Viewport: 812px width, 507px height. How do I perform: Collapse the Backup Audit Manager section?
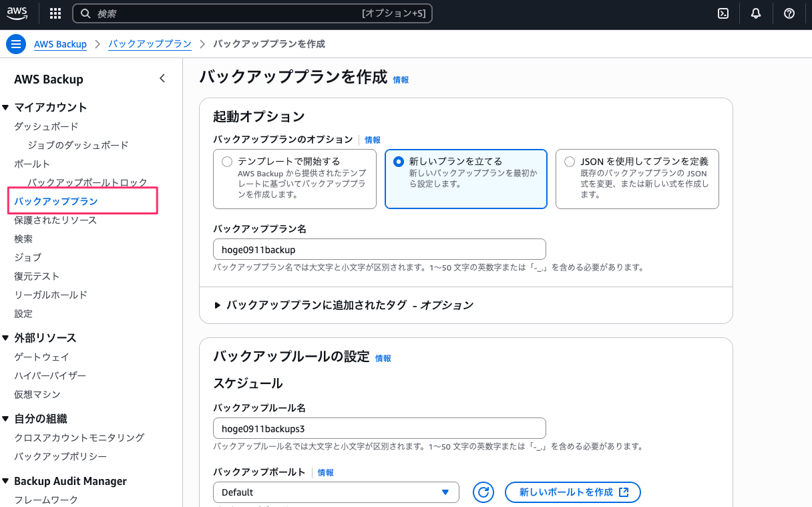(6, 481)
